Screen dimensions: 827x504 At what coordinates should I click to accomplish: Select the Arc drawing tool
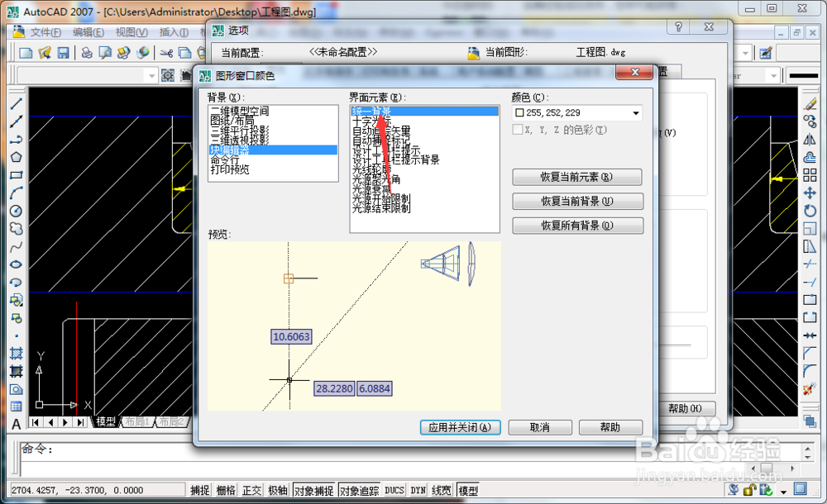17,193
